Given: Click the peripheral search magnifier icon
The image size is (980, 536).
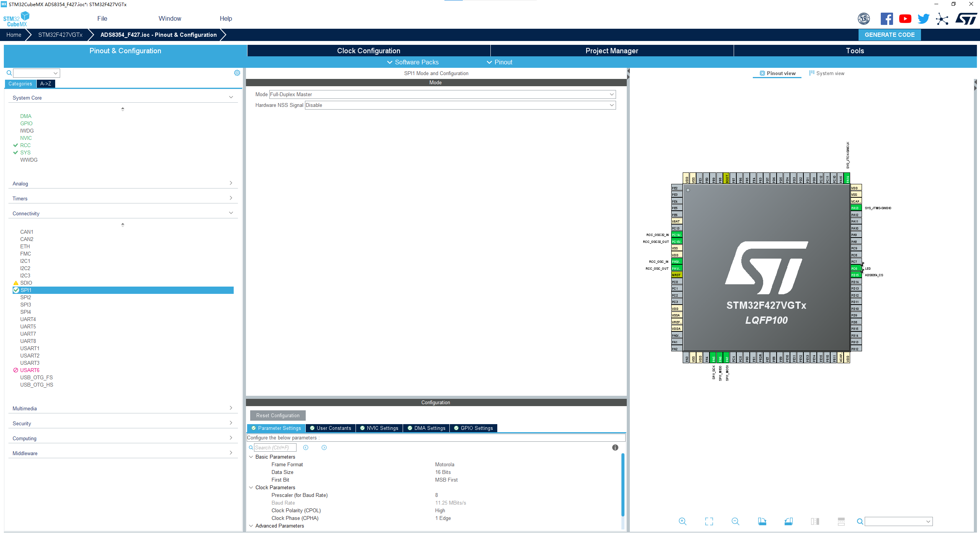Looking at the screenshot, I should (x=9, y=73).
